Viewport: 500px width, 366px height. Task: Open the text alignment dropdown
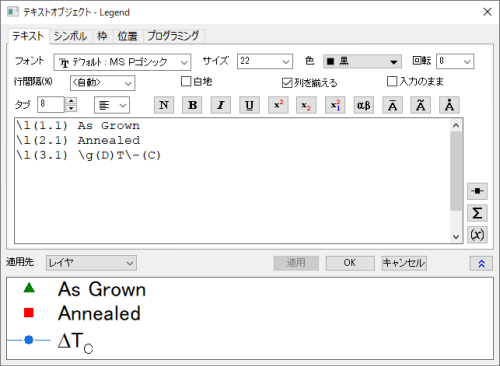tap(112, 105)
